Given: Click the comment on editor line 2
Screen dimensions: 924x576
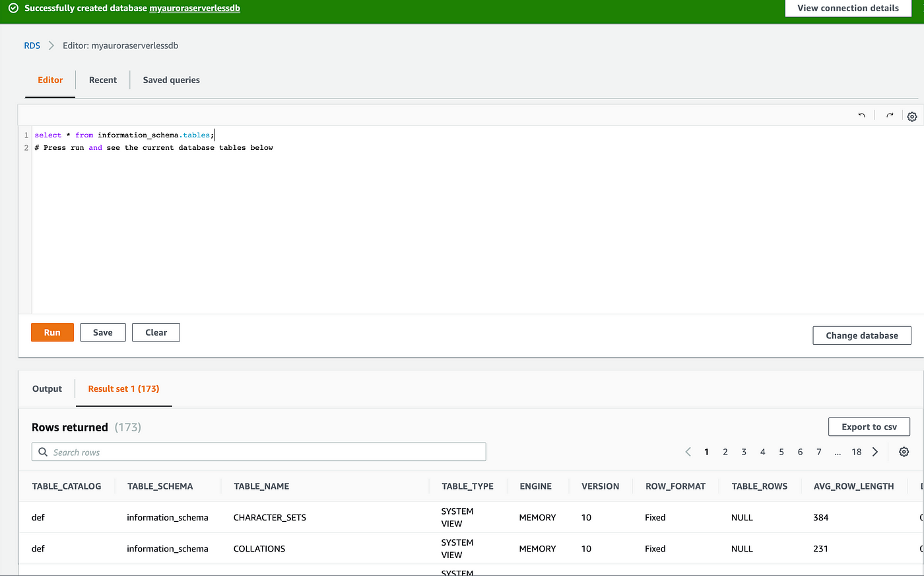Looking at the screenshot, I should 154,147.
